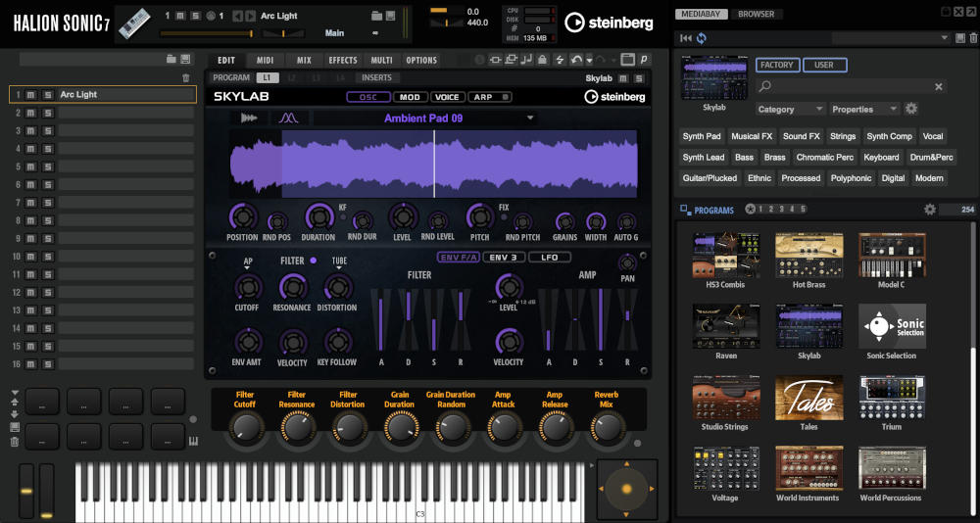980x523 pixels.
Task: Open the BROWSER tab
Action: 756,15
